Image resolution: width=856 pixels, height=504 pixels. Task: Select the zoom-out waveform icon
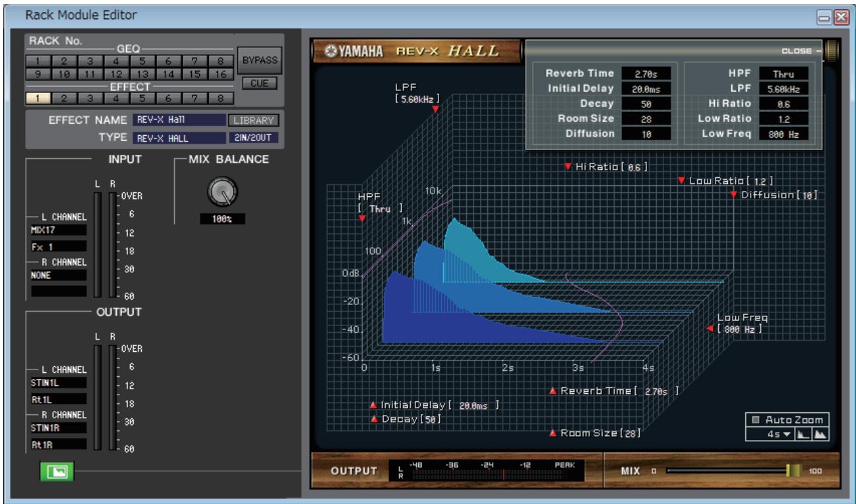803,434
